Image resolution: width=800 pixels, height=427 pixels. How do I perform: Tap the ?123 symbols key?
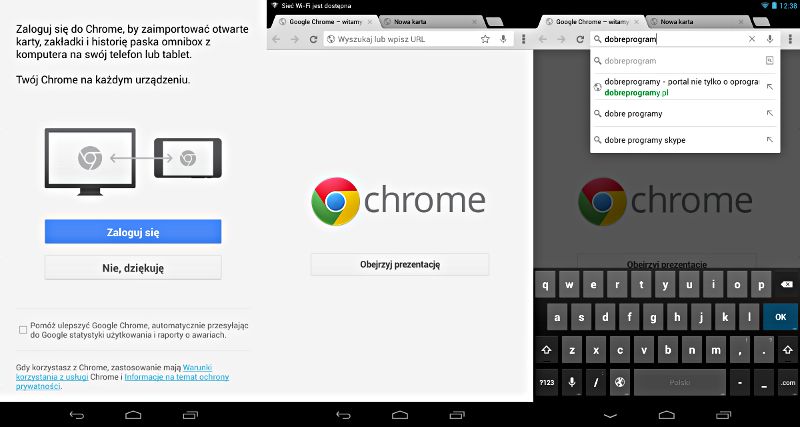click(x=546, y=382)
